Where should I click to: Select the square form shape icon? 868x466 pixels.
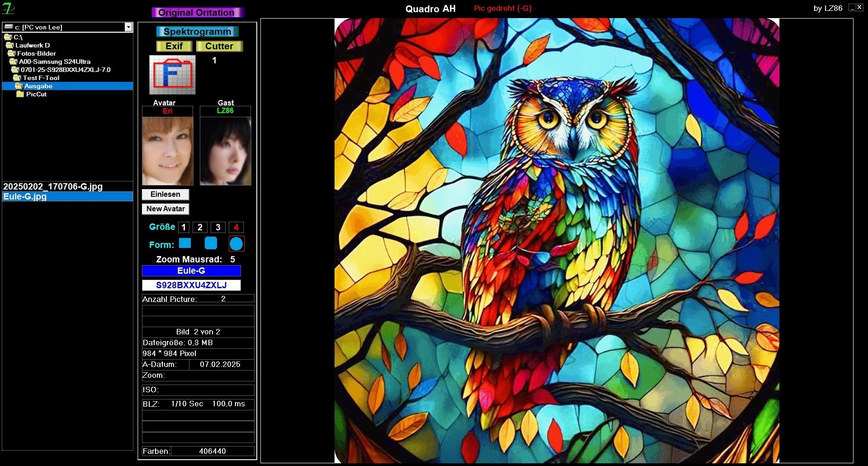(185, 243)
